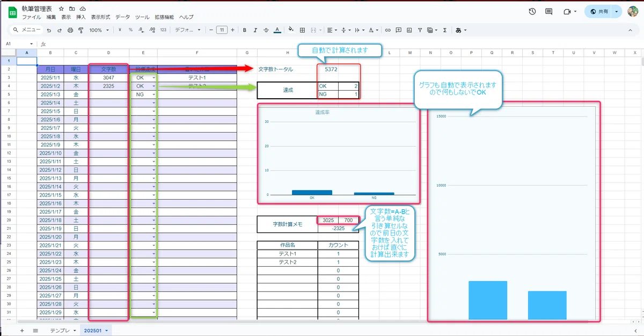Screen dimensions: 644x336
Task: Click the 共有 share button
Action: coord(599,11)
